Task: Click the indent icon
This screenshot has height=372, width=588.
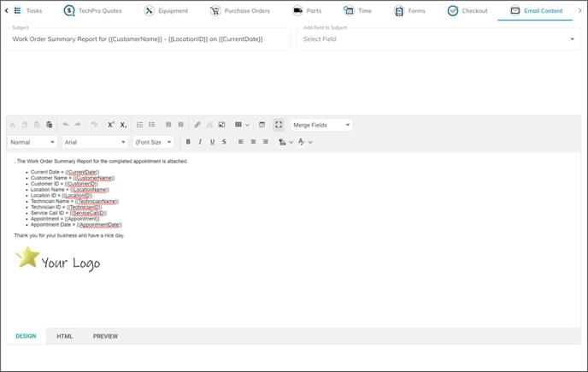Action: point(168,125)
